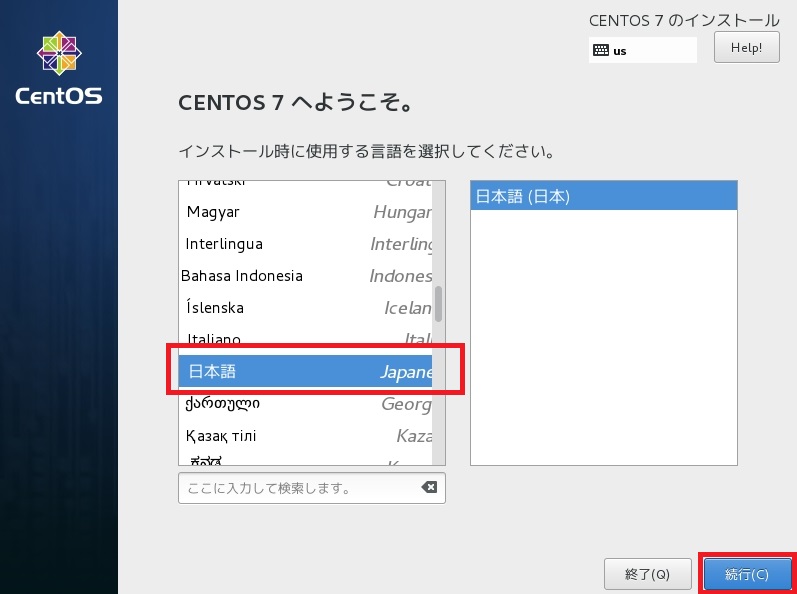Click the 終了(Q) quit button
The height and width of the screenshot is (594, 797).
coord(648,574)
